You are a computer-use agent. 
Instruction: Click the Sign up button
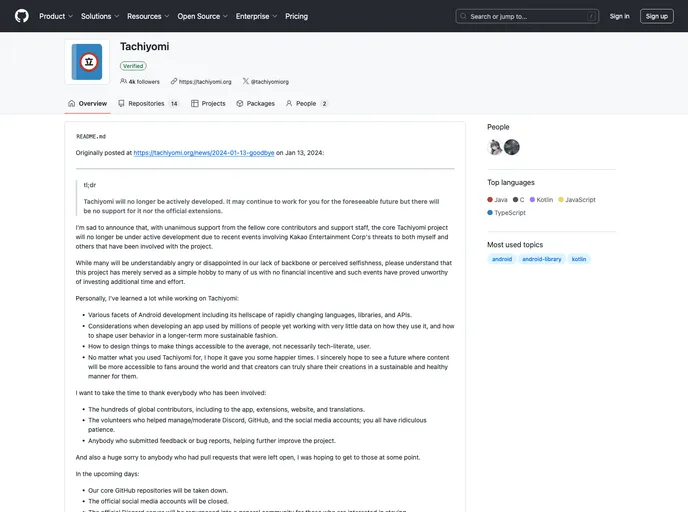(656, 16)
